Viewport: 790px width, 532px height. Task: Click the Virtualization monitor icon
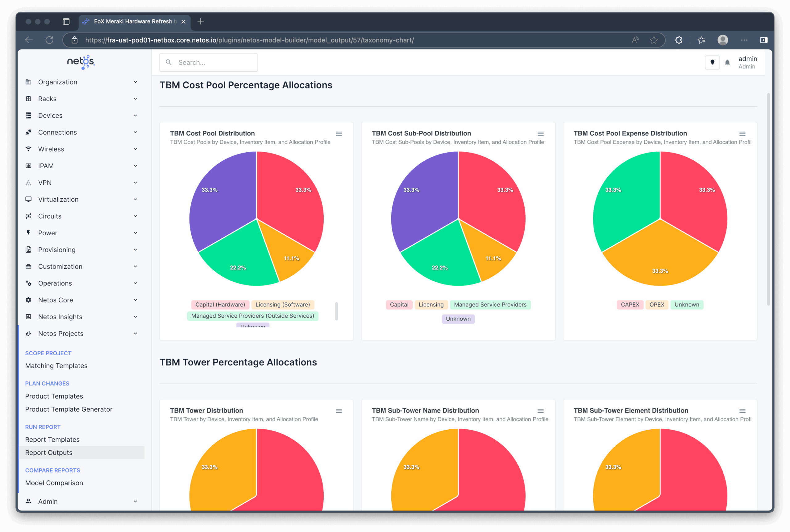(x=28, y=200)
